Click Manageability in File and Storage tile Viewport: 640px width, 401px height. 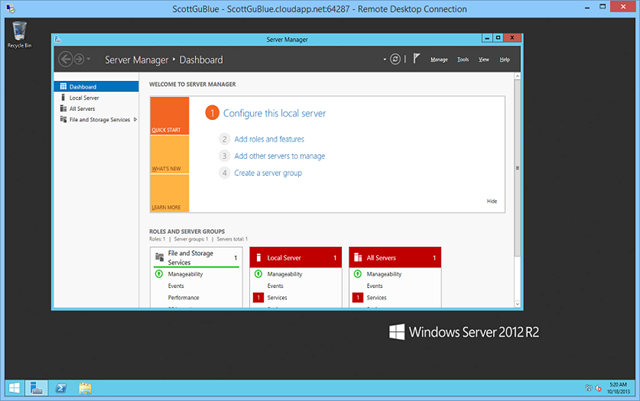click(185, 274)
